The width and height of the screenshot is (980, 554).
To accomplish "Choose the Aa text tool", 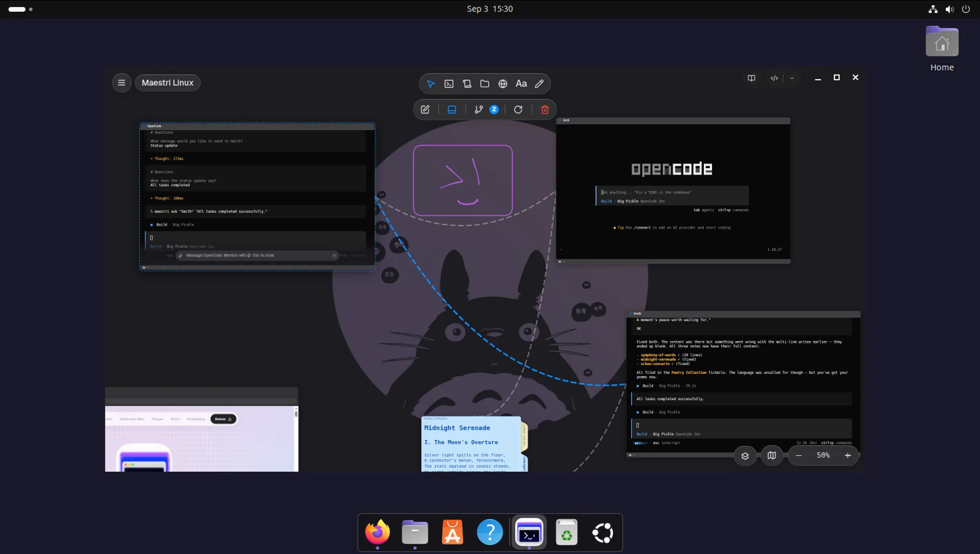I will click(x=521, y=84).
